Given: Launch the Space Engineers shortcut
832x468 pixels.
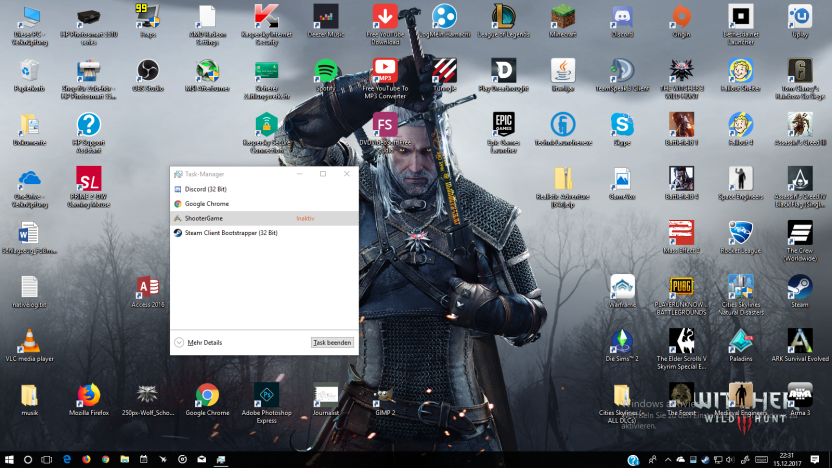Looking at the screenshot, I should [741, 179].
